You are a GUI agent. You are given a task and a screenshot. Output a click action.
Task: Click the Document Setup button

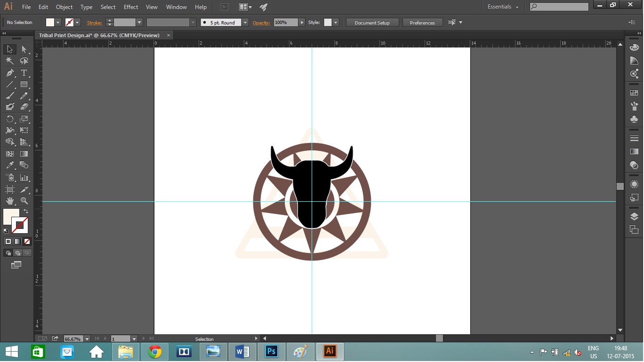(372, 23)
